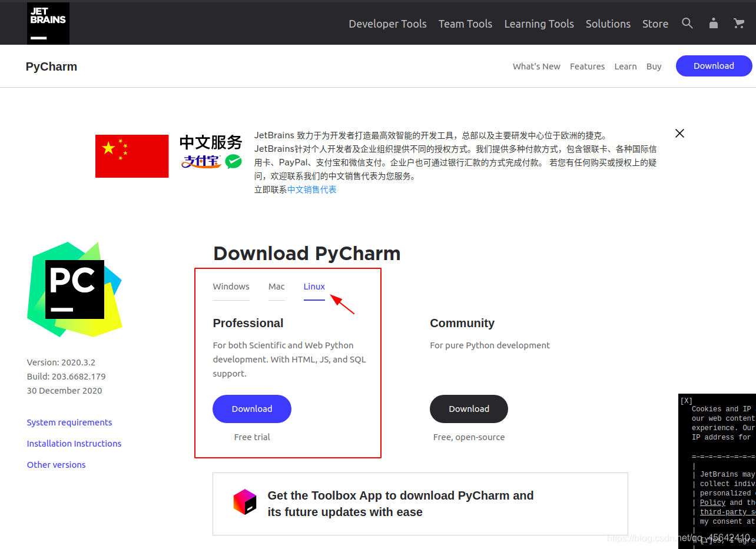Screen dimensions: 756x549
Task: Click the Version: 2020.3.2 text
Action: click(x=61, y=362)
